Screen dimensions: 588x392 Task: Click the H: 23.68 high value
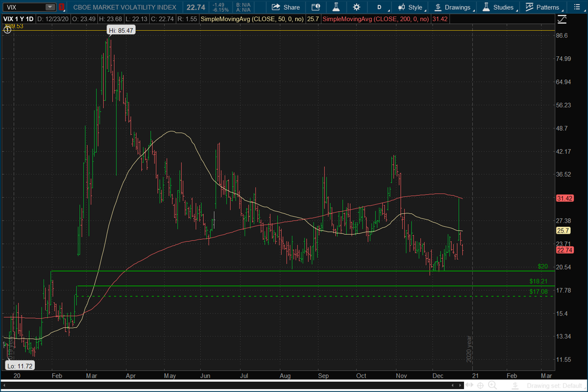[111, 19]
